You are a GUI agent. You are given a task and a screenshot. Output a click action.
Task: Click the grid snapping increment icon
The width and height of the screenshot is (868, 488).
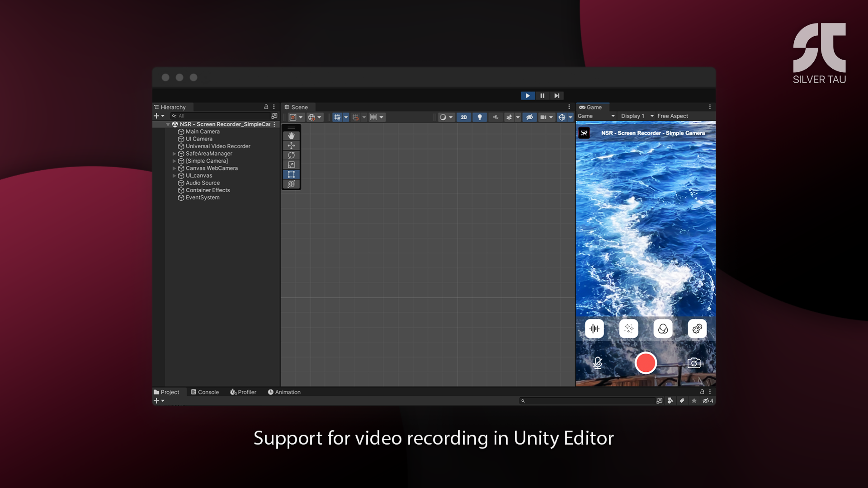[355, 117]
